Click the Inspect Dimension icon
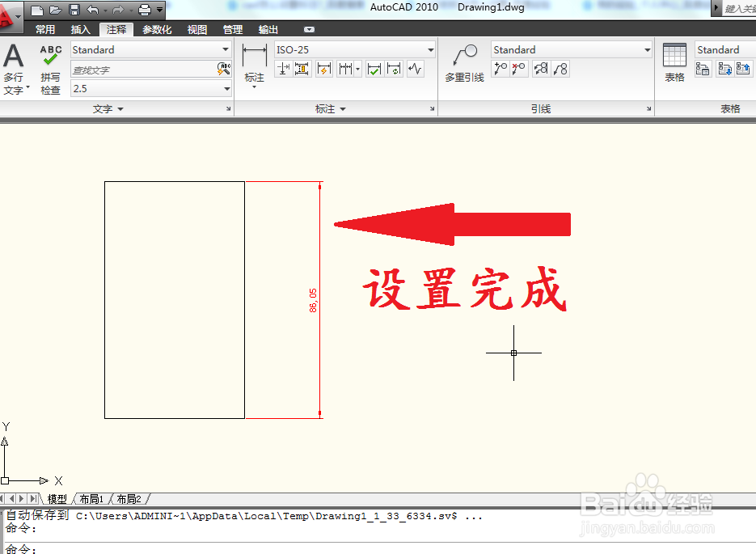Viewport: 756px width, 554px height. pyautogui.click(x=374, y=69)
